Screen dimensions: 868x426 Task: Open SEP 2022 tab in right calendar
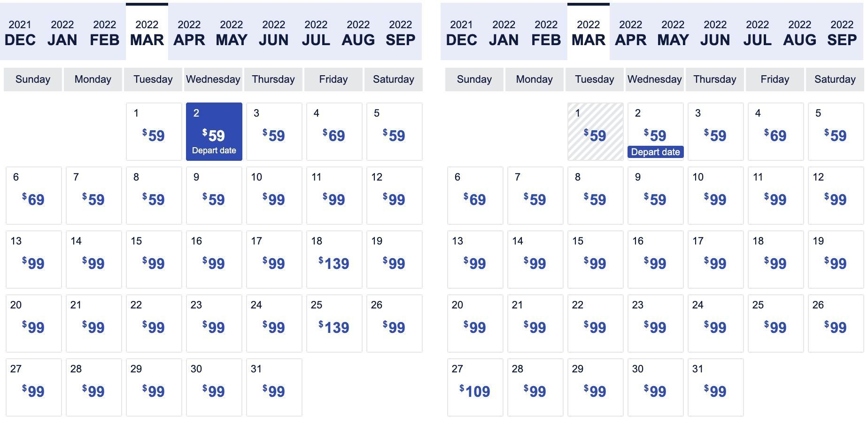(842, 32)
